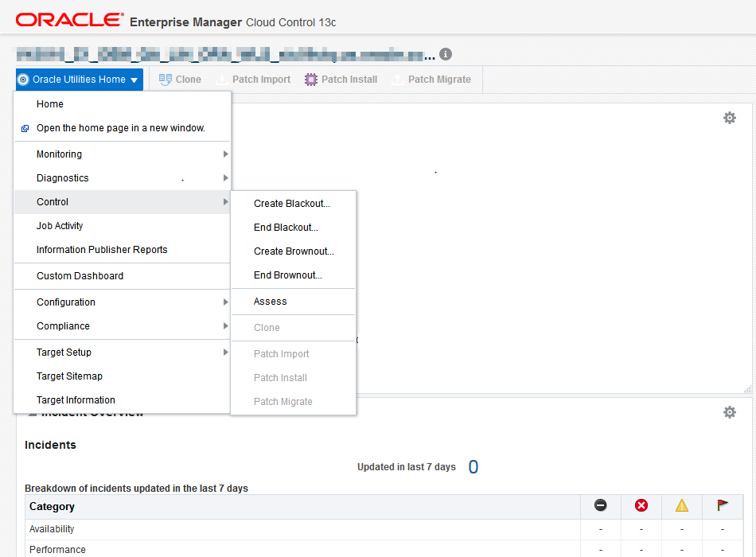The image size is (756, 557).
Task: Open the Diagnostics menu entry
Action: click(122, 178)
